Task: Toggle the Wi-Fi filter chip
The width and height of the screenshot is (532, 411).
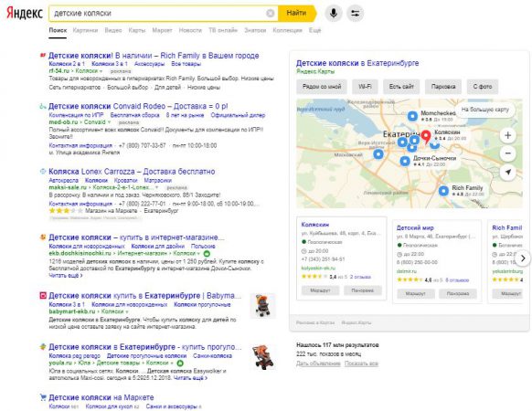Action: point(365,87)
